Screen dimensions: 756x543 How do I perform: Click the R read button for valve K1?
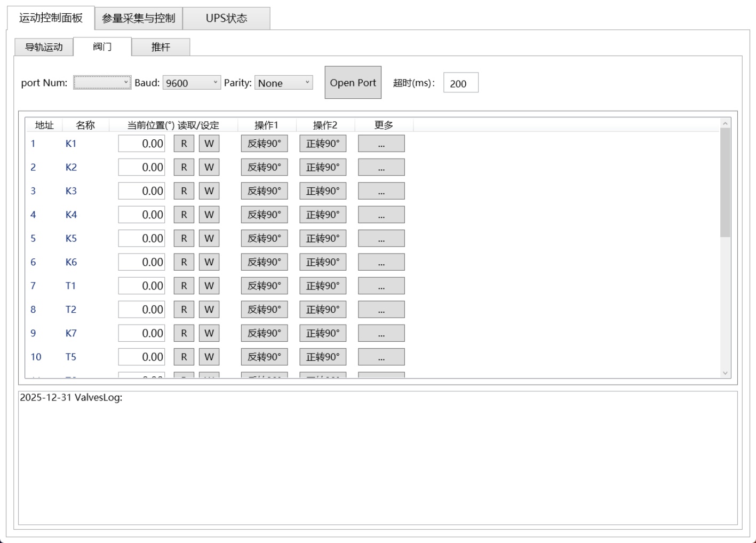coord(184,144)
